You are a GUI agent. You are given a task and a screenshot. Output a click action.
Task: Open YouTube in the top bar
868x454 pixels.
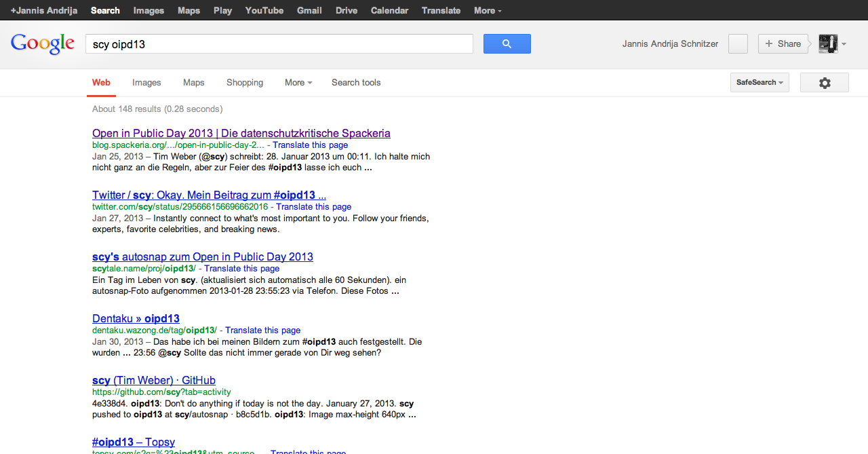pos(264,10)
